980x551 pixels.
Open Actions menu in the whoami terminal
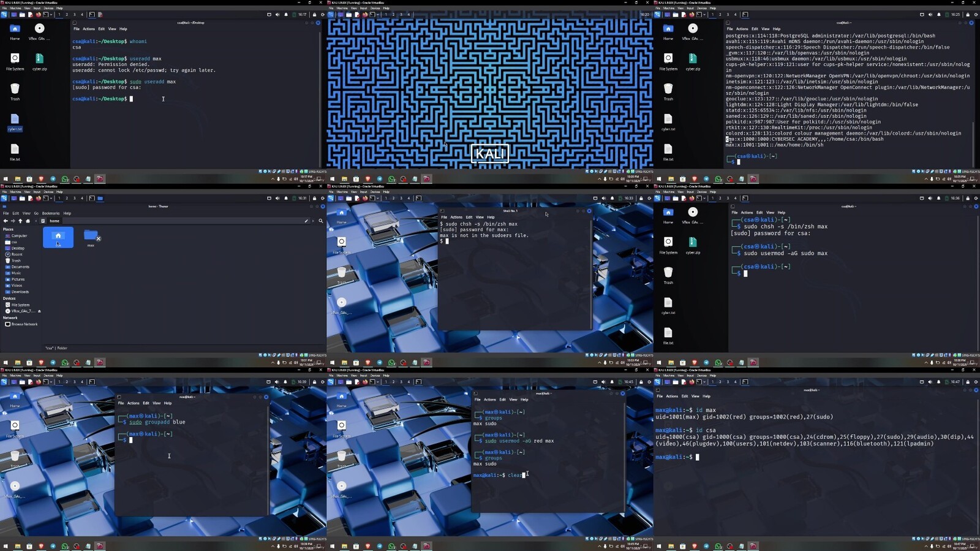tap(89, 29)
